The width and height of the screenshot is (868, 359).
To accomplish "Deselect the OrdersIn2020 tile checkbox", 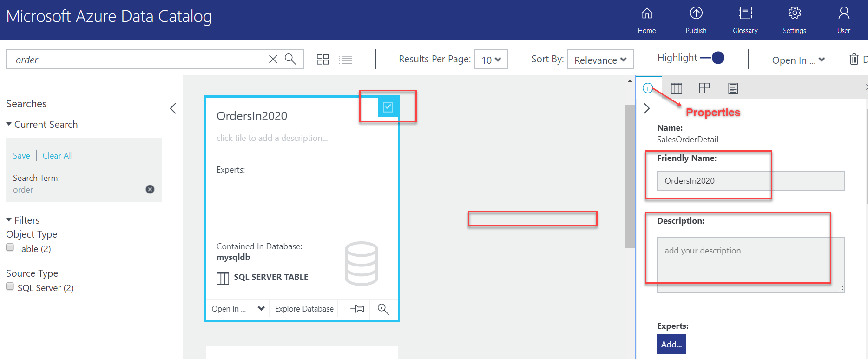I will (x=388, y=107).
